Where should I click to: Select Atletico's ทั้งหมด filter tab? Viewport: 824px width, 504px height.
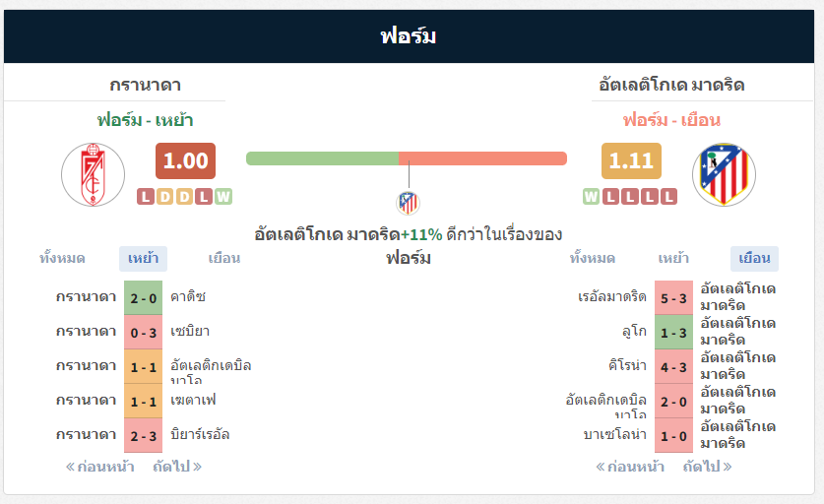pos(593,259)
